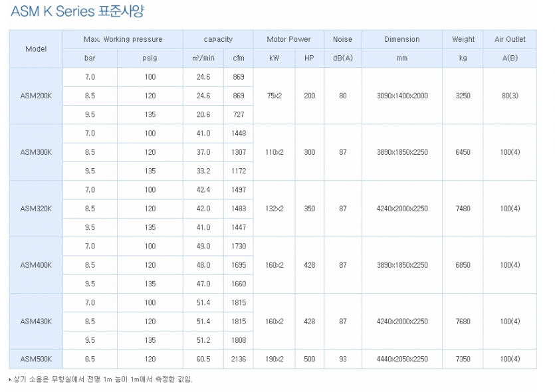Click capacity value '60.5'
The height and width of the screenshot is (392, 555).
(x=203, y=359)
